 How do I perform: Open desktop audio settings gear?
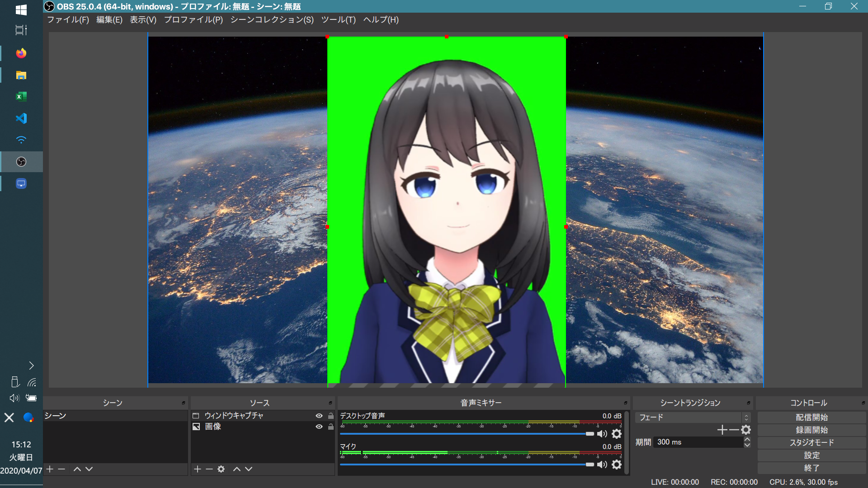(617, 434)
